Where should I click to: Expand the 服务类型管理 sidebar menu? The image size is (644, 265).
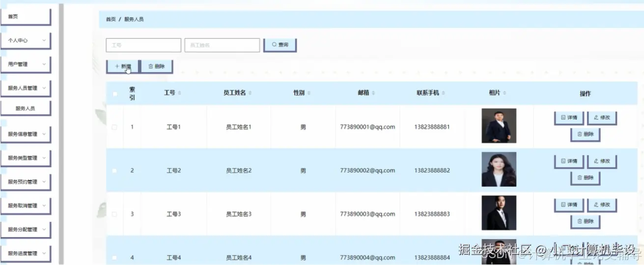pos(26,158)
